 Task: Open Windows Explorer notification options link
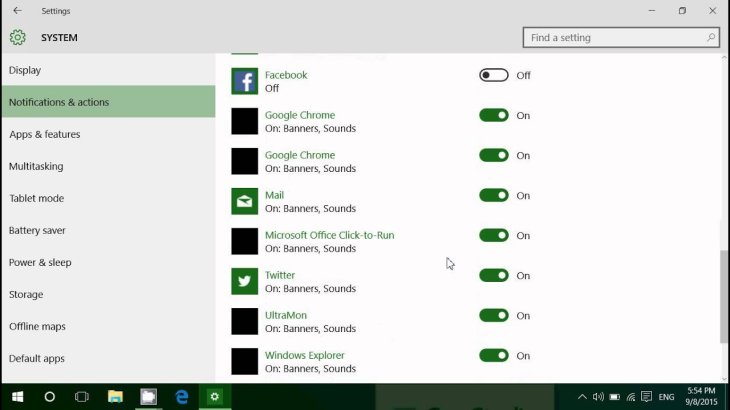point(304,355)
